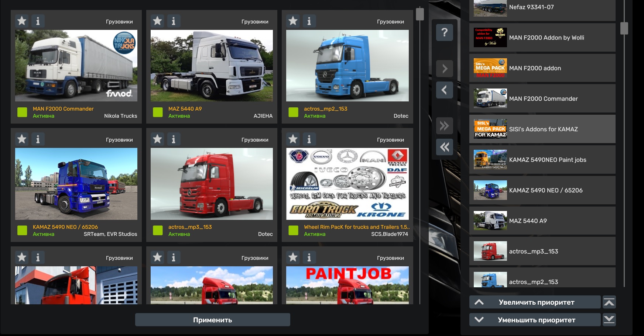This screenshot has height=336, width=644.
Task: Show info for MAN F2000 Commander card
Action: [x=38, y=21]
